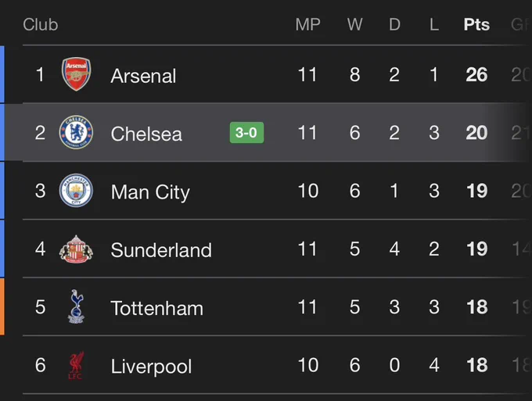Viewport: 532px width, 401px height.
Task: Click the Liverpool club crest icon
Action: coord(76,366)
